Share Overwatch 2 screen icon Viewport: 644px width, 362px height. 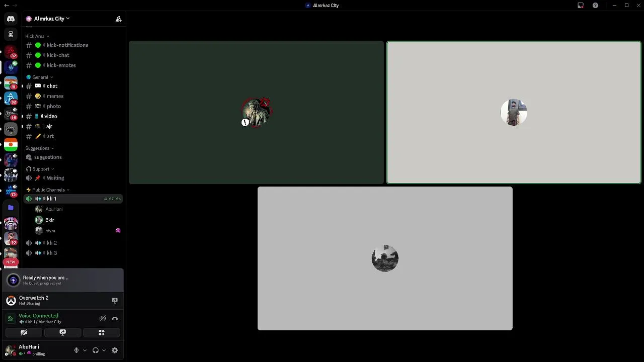tap(115, 301)
